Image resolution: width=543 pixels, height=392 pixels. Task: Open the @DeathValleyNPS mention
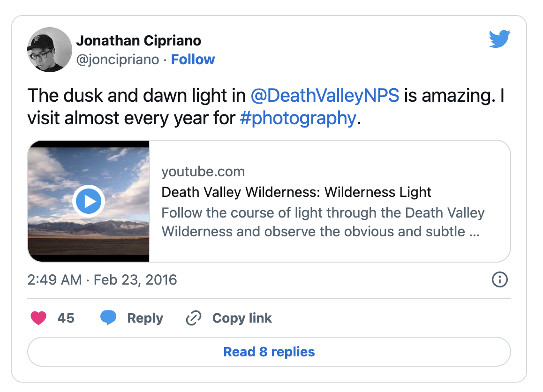(325, 95)
